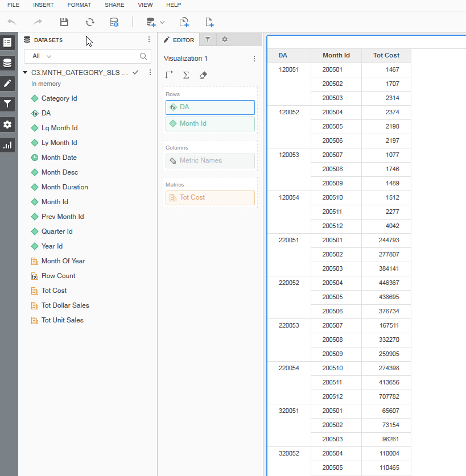
Task: Open the Visualization 1 options menu
Action: click(x=254, y=59)
